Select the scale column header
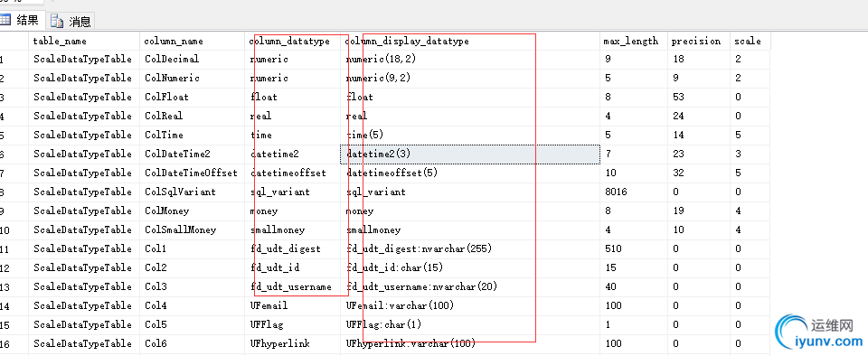The width and height of the screenshot is (868, 356). tap(750, 41)
